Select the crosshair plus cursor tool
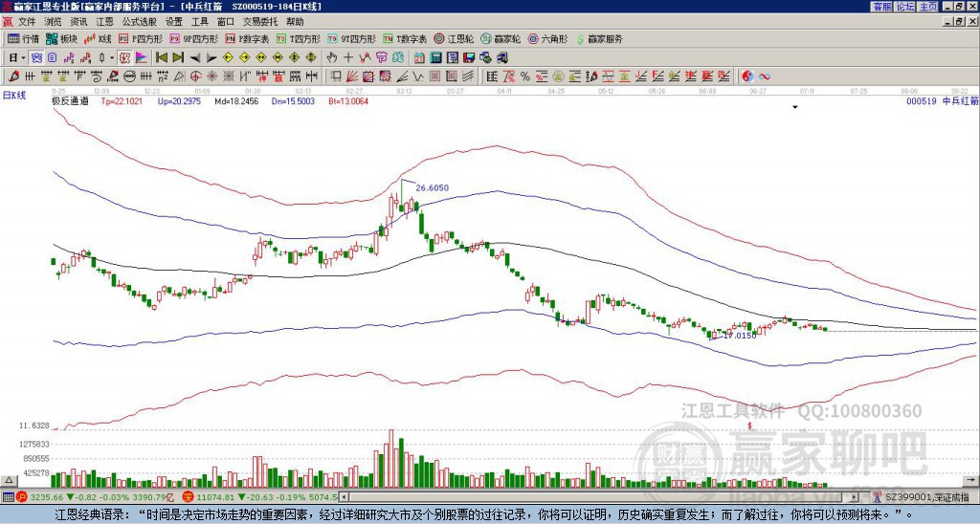 coord(348,58)
